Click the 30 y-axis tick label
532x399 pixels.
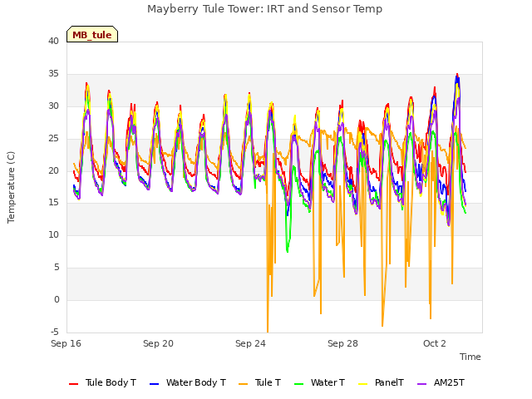53,106
